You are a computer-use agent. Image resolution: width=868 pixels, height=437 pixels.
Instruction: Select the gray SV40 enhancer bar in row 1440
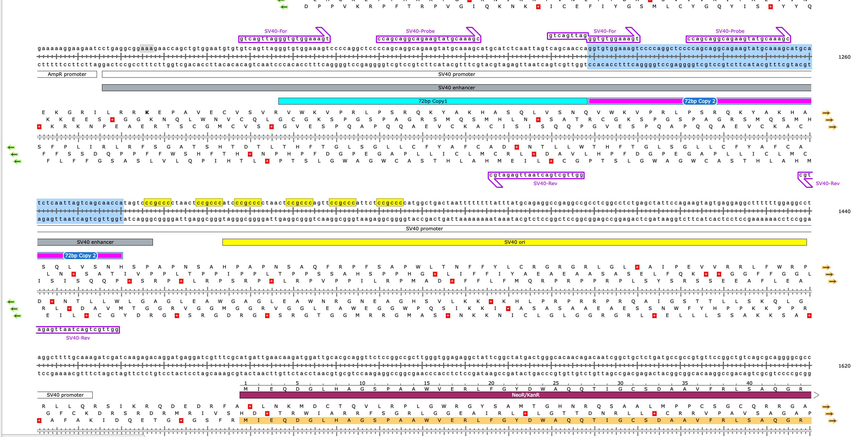95,242
